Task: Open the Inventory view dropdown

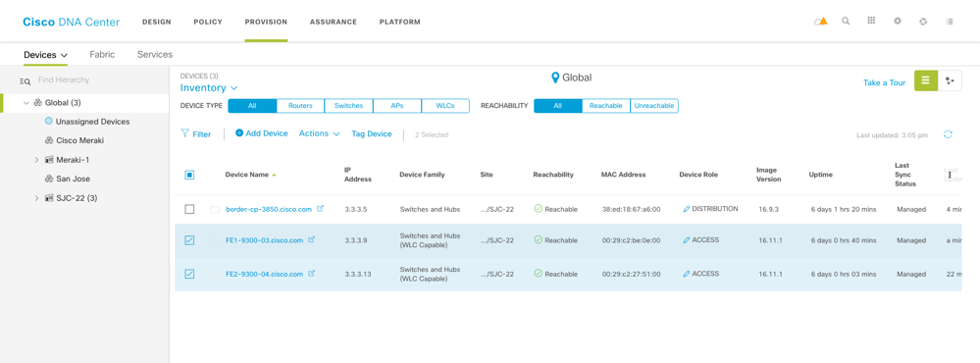Action: tap(209, 88)
